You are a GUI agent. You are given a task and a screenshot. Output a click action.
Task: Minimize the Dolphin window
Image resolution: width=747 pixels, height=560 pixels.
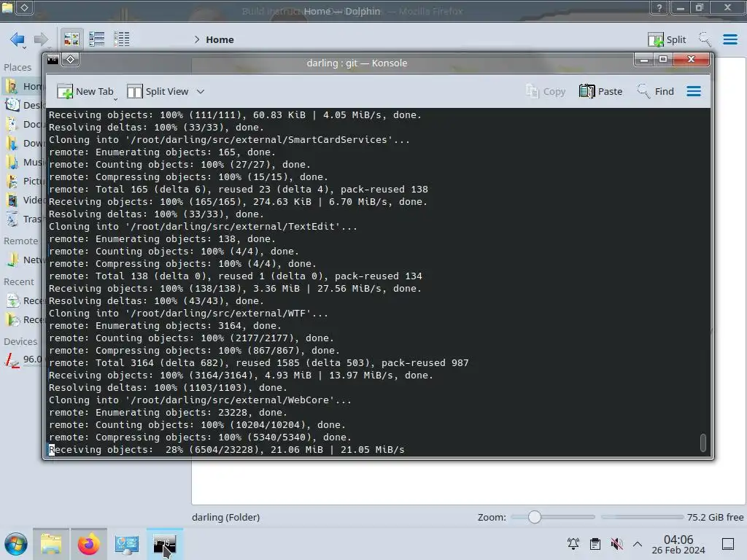point(681,7)
